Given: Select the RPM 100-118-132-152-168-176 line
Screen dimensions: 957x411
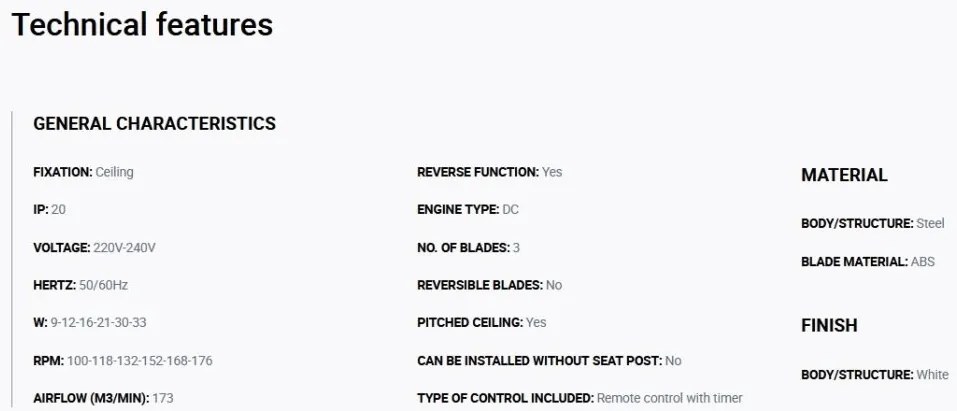Looking at the screenshot, I should coord(123,361).
